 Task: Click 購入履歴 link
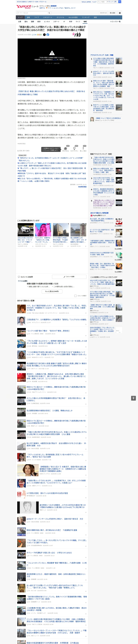[112, 13]
